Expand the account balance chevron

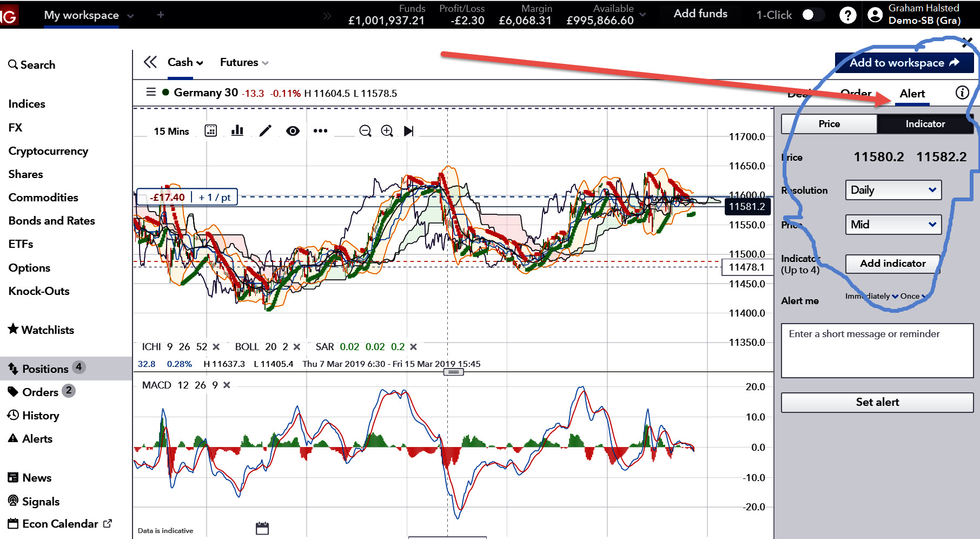(643, 15)
